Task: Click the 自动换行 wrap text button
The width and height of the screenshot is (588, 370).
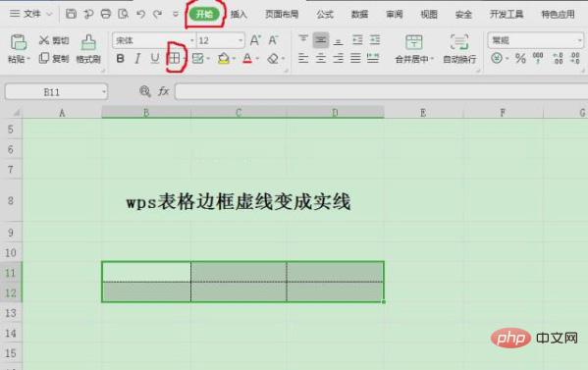Action: pyautogui.click(x=459, y=49)
